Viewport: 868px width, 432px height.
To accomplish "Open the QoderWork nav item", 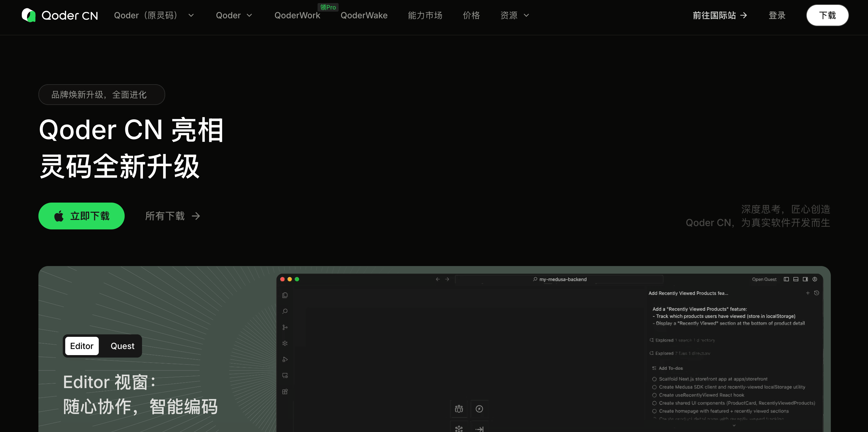I will (x=297, y=16).
